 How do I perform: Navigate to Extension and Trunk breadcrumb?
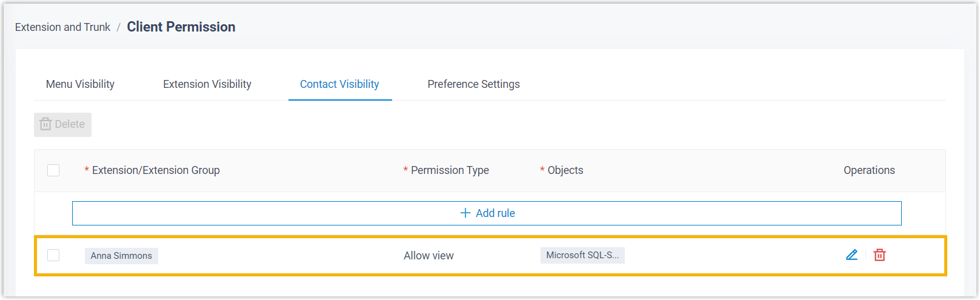(62, 27)
